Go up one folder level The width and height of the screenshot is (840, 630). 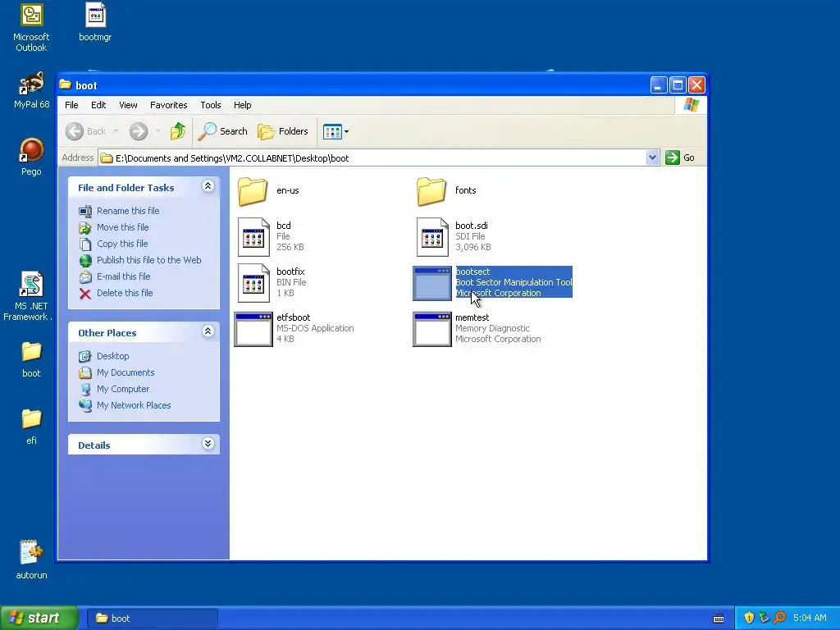tap(178, 131)
